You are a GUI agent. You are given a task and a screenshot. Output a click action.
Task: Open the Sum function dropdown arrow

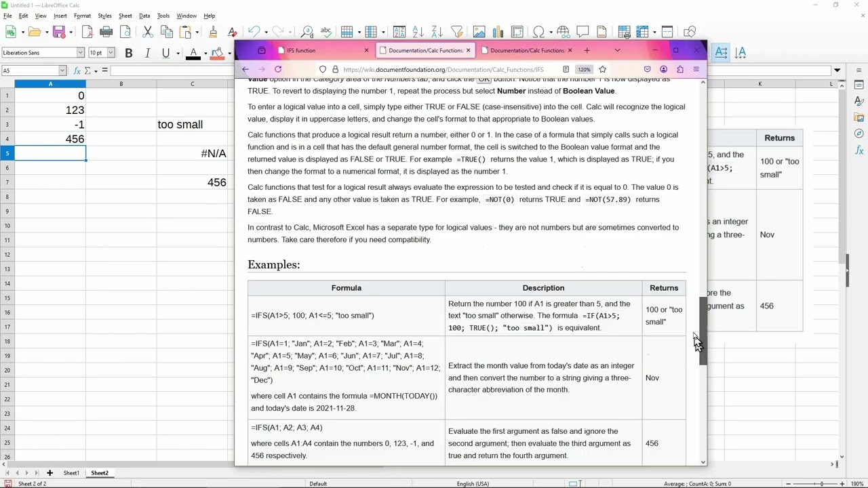pyautogui.click(x=96, y=70)
